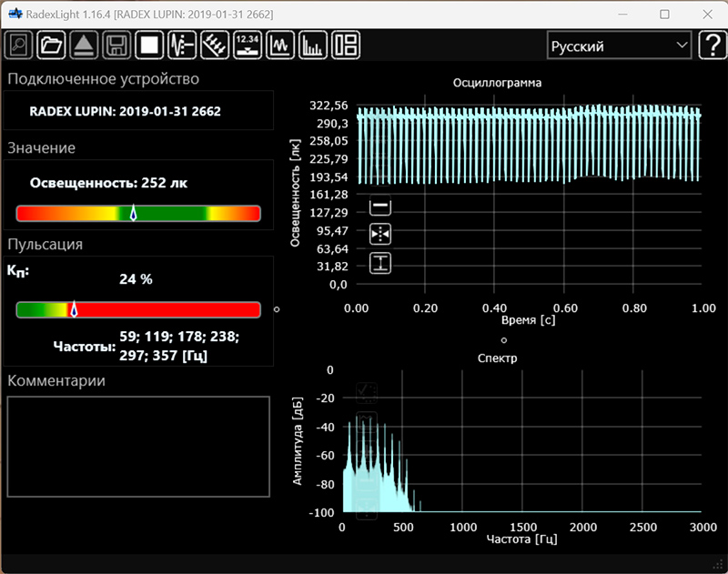
Task: Click the pulsation coefficient color scale bar
Action: pyautogui.click(x=138, y=310)
